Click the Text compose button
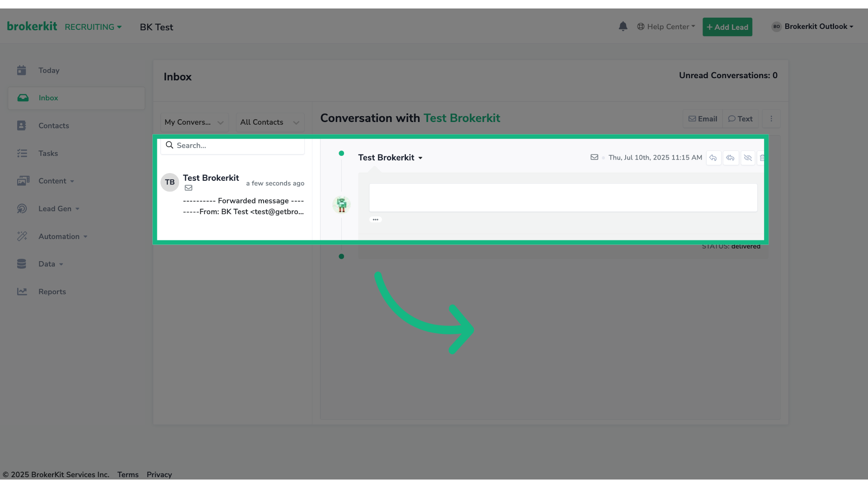This screenshot has height=488, width=868. 740,119
